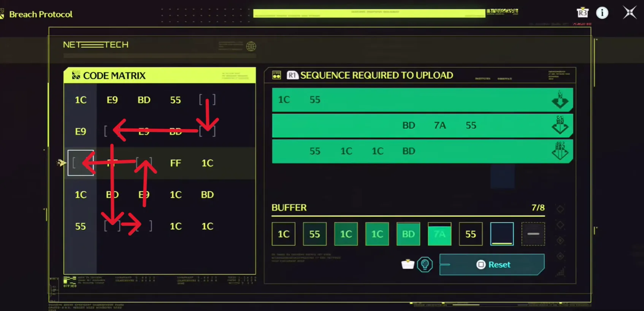Click download icon on 55 1C 1C BD sequence
The height and width of the screenshot is (311, 644).
(560, 151)
